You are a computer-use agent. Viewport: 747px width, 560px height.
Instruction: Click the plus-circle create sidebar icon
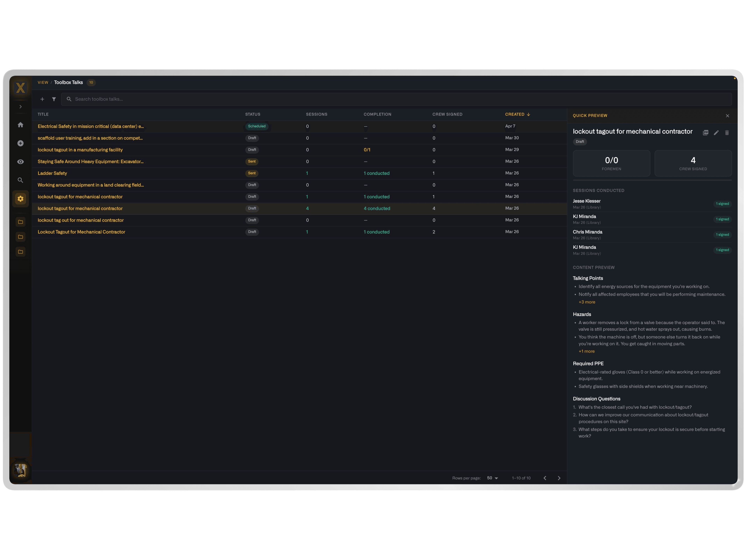click(x=21, y=143)
